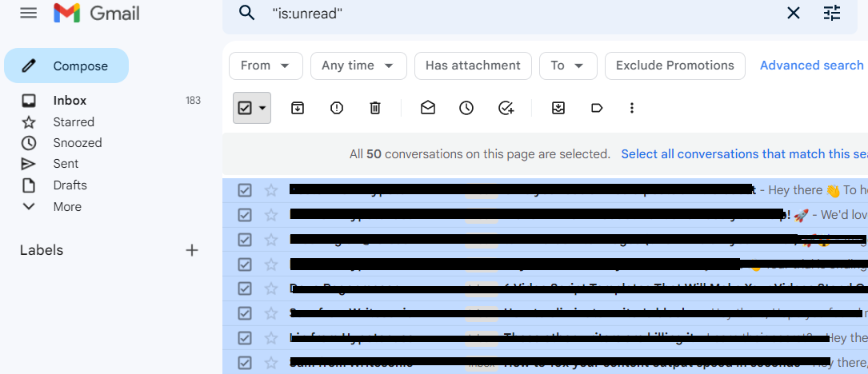The height and width of the screenshot is (374, 868).
Task: Click the Gmail logo
Action: click(x=96, y=13)
